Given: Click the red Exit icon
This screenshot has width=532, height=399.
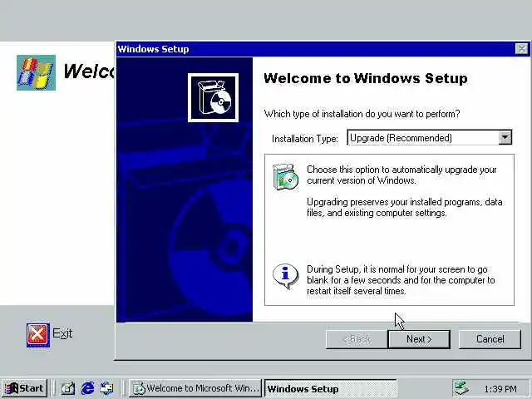Looking at the screenshot, I should tap(38, 335).
